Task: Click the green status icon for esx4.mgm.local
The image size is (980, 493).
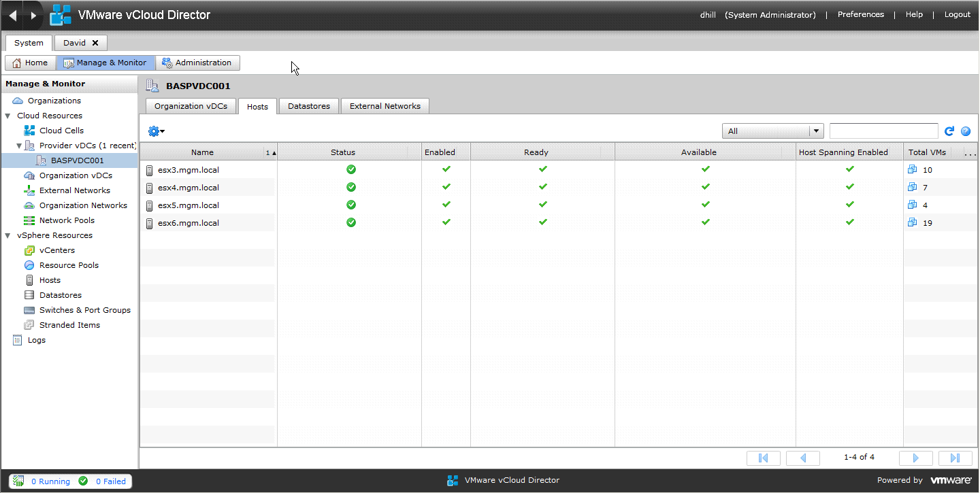Action: coord(351,187)
